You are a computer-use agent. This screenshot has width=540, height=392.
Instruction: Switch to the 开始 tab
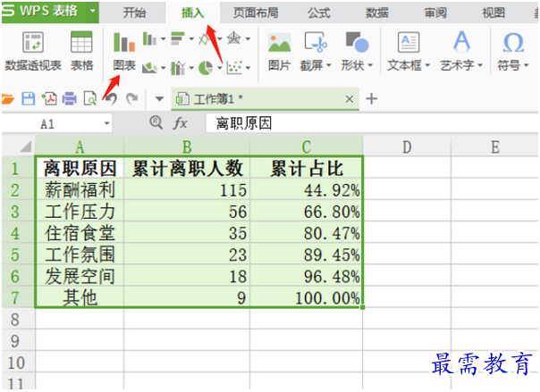134,13
